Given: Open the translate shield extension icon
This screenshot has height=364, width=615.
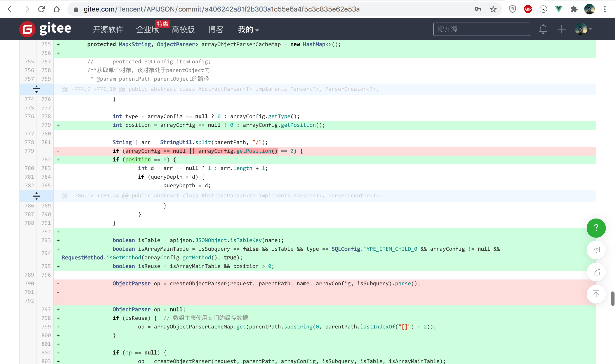Looking at the screenshot, I should [x=512, y=9].
